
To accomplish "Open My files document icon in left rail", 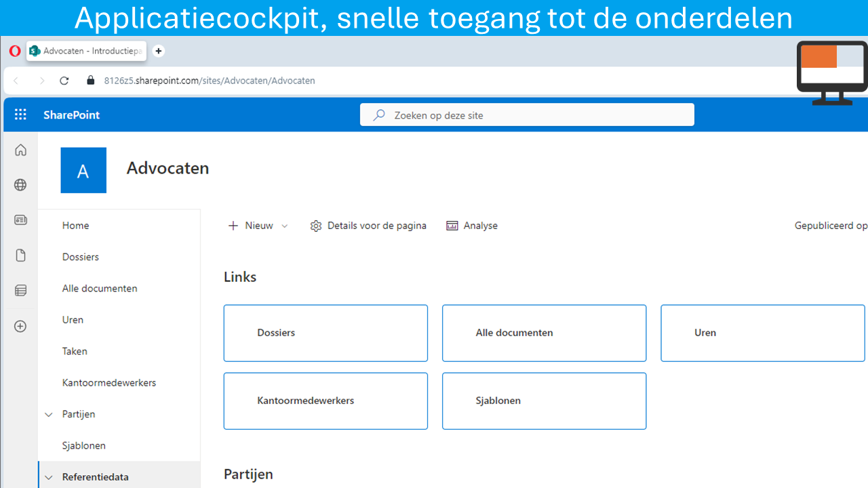I will tap(20, 256).
